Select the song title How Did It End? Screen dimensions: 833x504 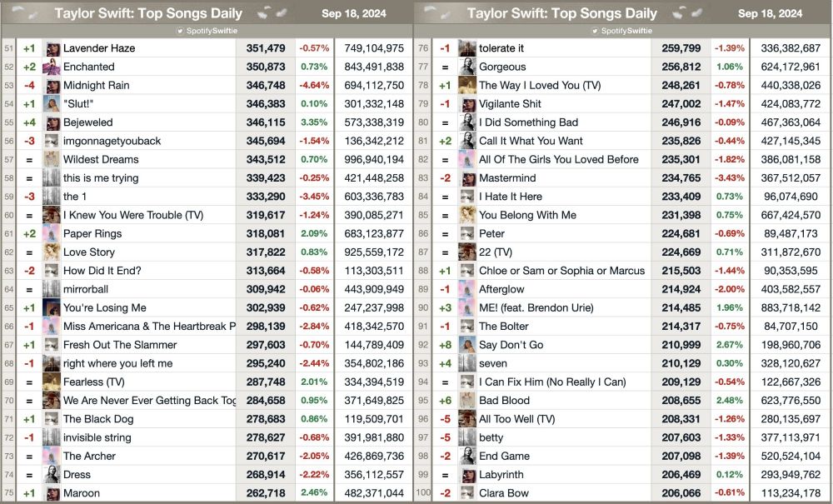coord(102,271)
